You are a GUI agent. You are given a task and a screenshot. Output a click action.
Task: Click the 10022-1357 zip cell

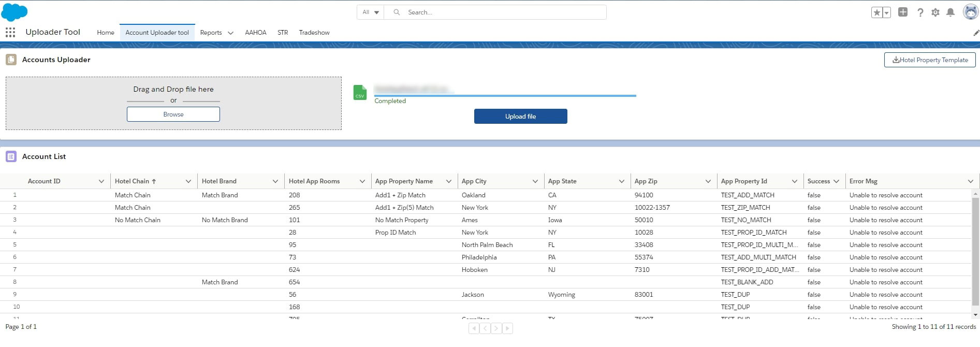[652, 208]
